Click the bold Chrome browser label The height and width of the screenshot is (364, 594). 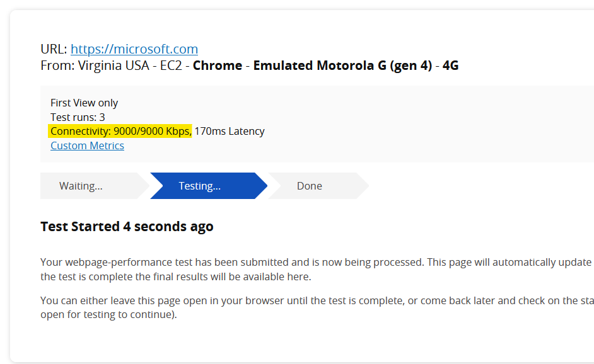(x=217, y=65)
